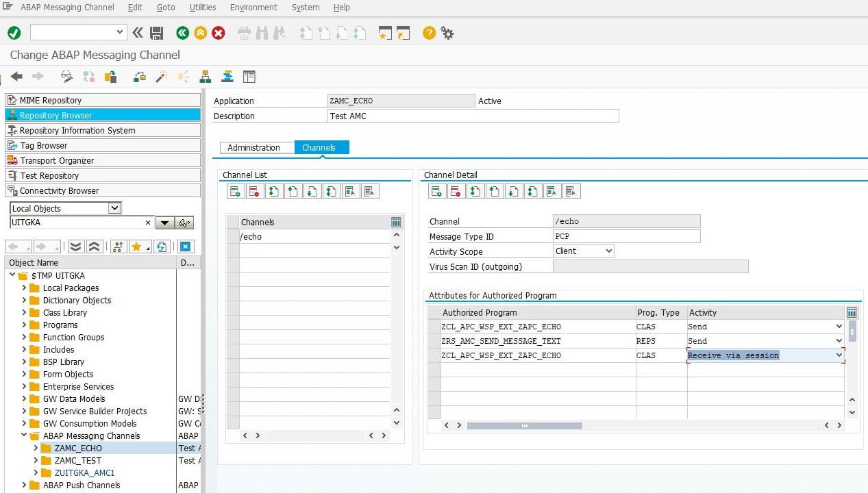Screen dimensions: 868x493
Task: Switch to the Administration tab
Action: (x=253, y=148)
